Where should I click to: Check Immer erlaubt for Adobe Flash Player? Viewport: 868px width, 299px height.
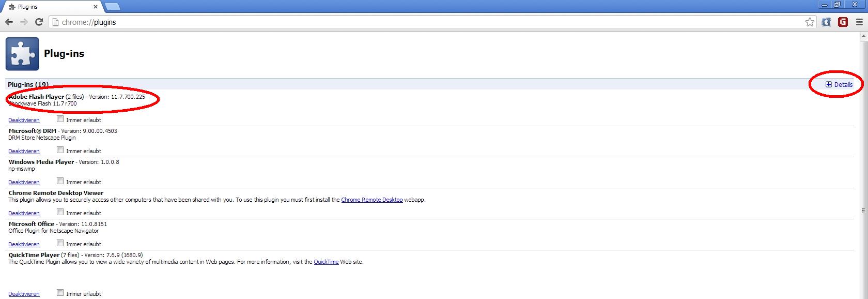(x=60, y=119)
